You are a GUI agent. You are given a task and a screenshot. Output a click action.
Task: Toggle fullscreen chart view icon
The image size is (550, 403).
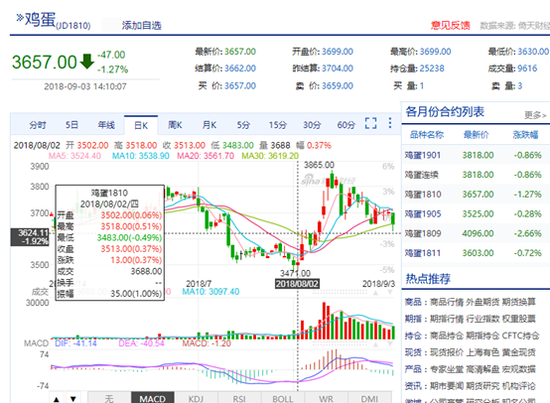pos(371,123)
